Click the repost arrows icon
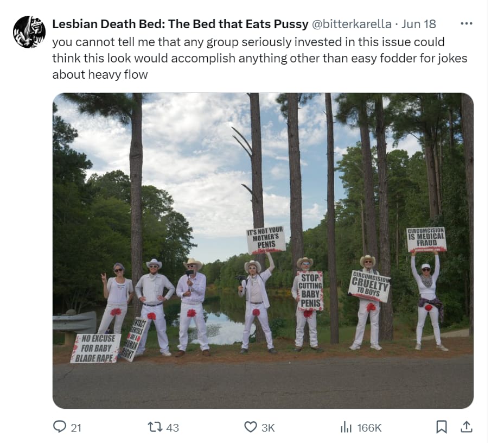This screenshot has height=443, width=504. (154, 427)
